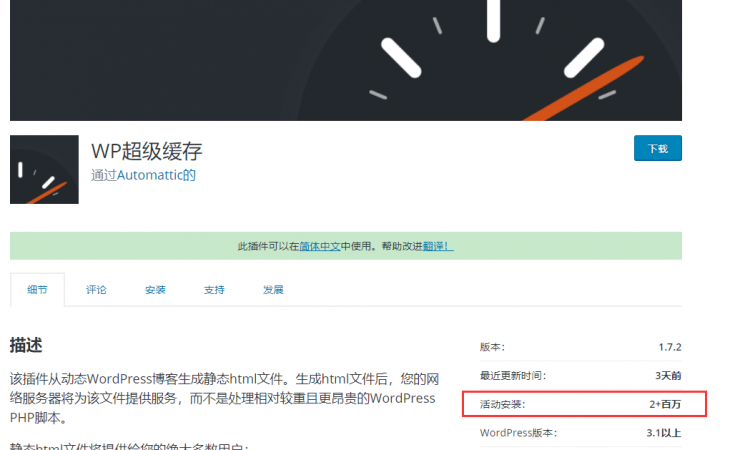
Task: Open the 安装 tab
Action: (155, 290)
